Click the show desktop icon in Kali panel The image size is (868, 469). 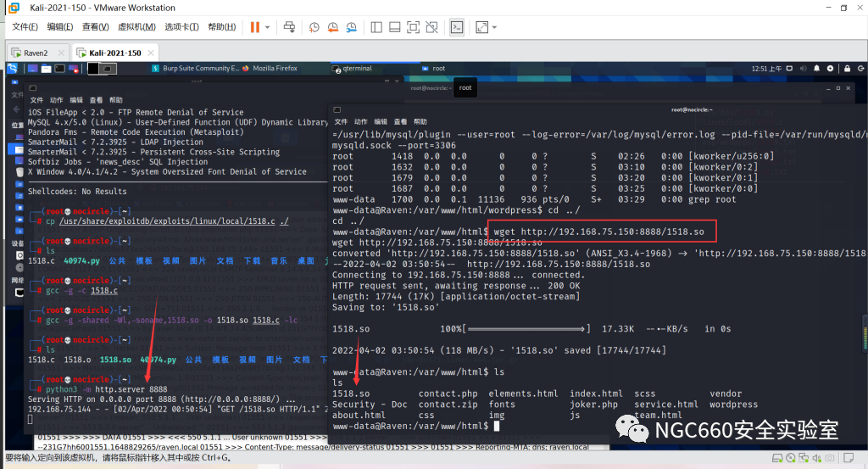tap(33, 69)
